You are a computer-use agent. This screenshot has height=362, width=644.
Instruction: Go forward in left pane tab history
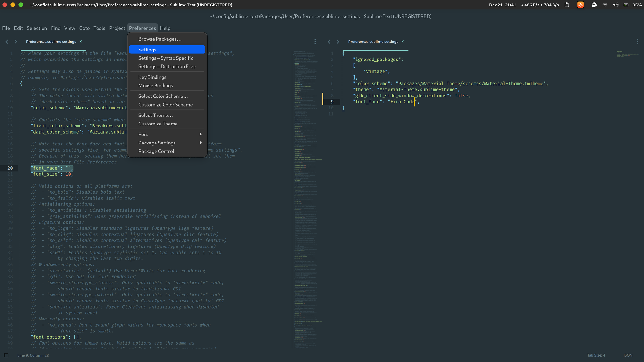16,42
